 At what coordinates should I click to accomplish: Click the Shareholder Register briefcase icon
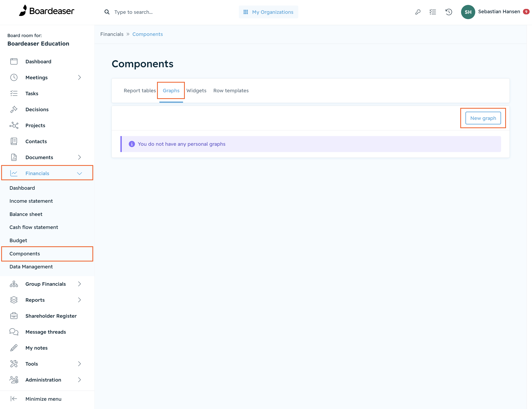(14, 316)
